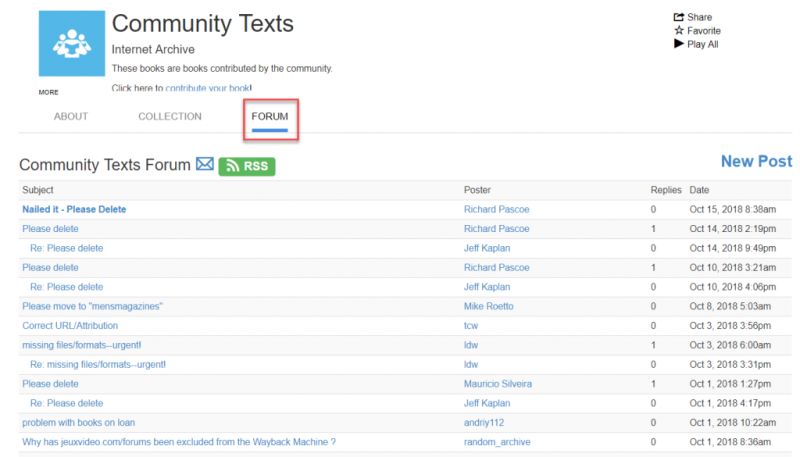Click the 'Internet Archive' subtitle text

click(x=153, y=49)
